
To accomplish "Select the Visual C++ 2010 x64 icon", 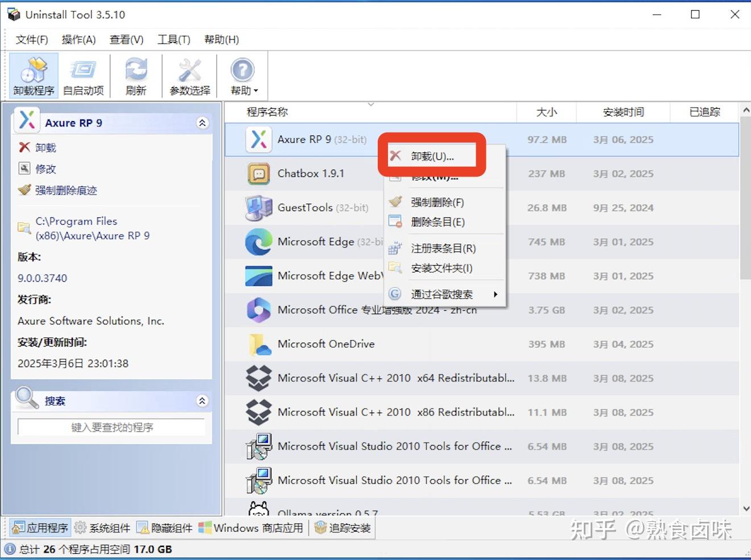I will pyautogui.click(x=259, y=378).
